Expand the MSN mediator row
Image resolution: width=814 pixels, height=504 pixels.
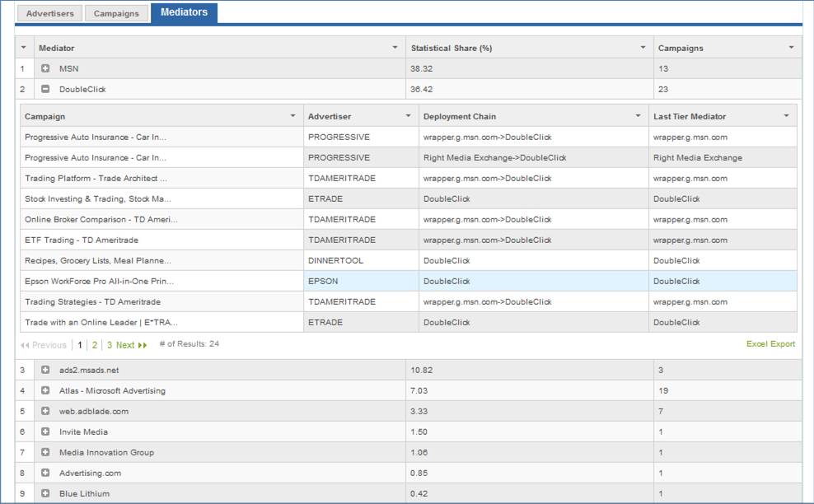pyautogui.click(x=45, y=68)
